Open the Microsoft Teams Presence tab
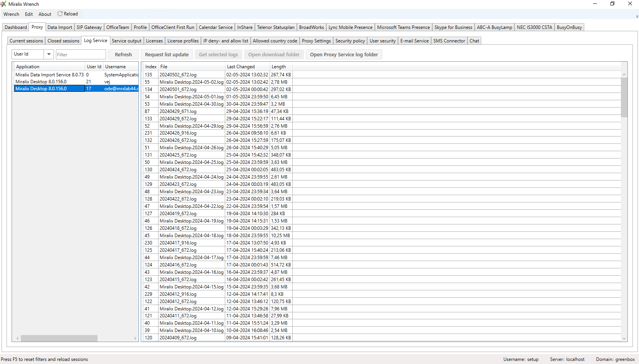The width and height of the screenshot is (639, 364). 403,27
